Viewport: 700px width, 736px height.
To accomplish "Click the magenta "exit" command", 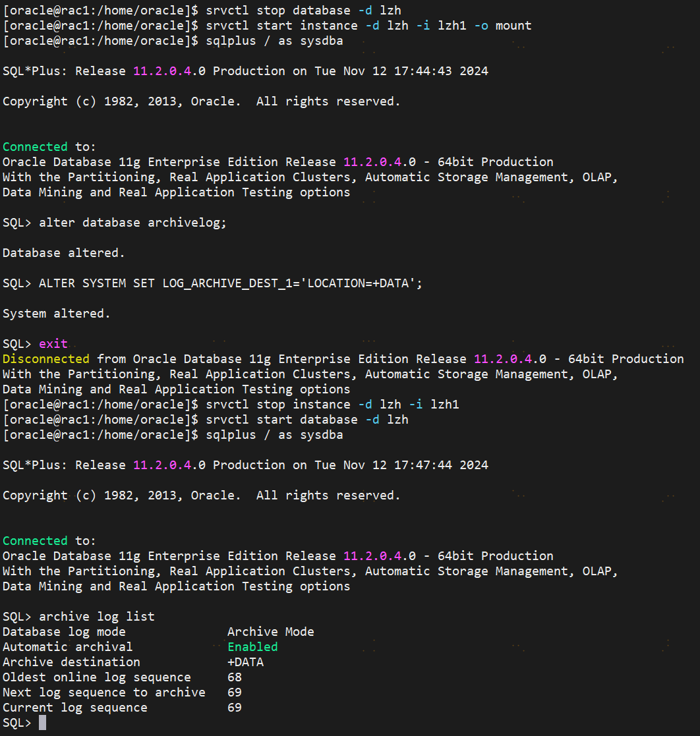I will tap(53, 344).
